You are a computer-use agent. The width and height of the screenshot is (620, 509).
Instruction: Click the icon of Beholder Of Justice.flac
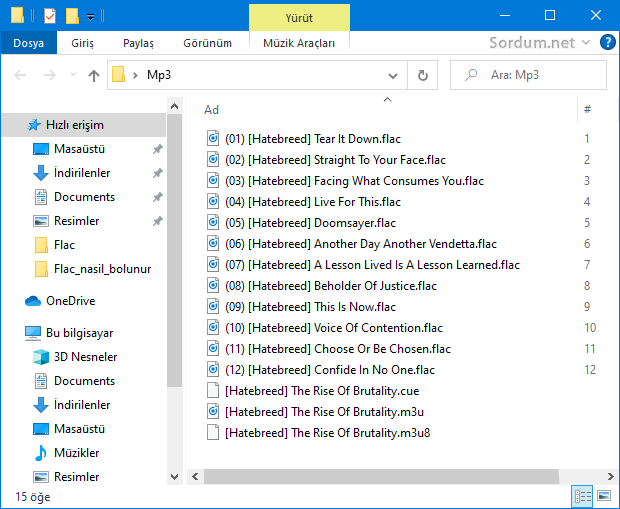pos(213,286)
